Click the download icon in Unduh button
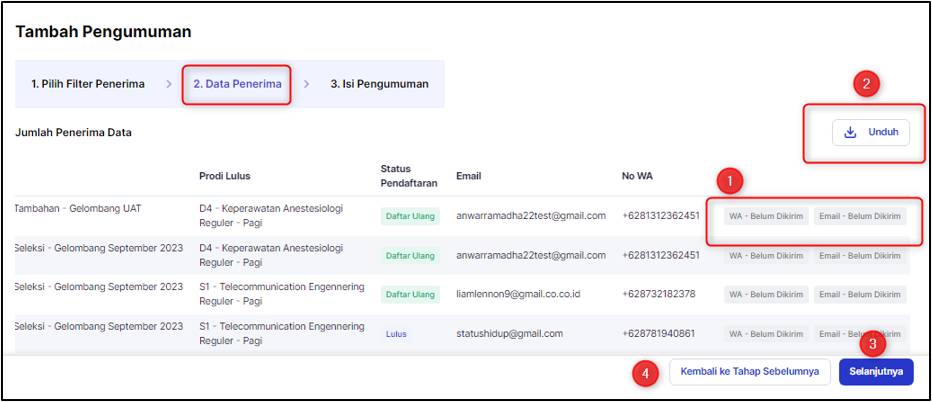Image resolution: width=932 pixels, height=402 pixels. (x=851, y=133)
